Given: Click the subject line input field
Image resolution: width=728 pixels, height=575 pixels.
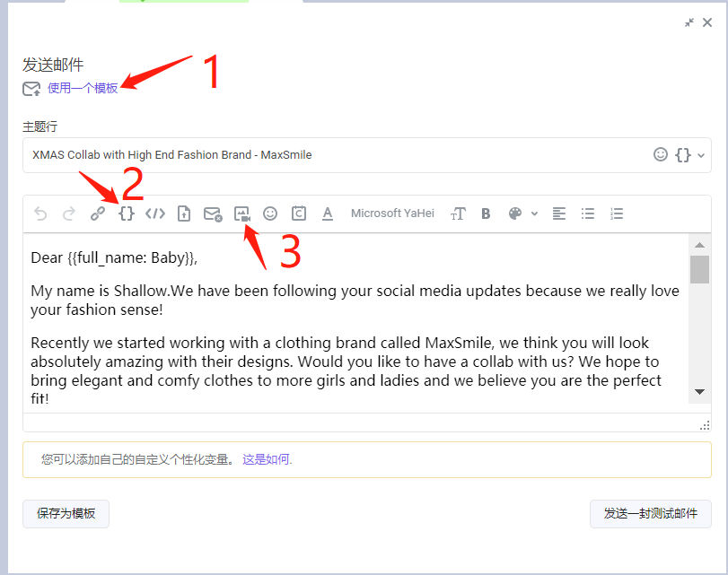Looking at the screenshot, I should coord(367,155).
